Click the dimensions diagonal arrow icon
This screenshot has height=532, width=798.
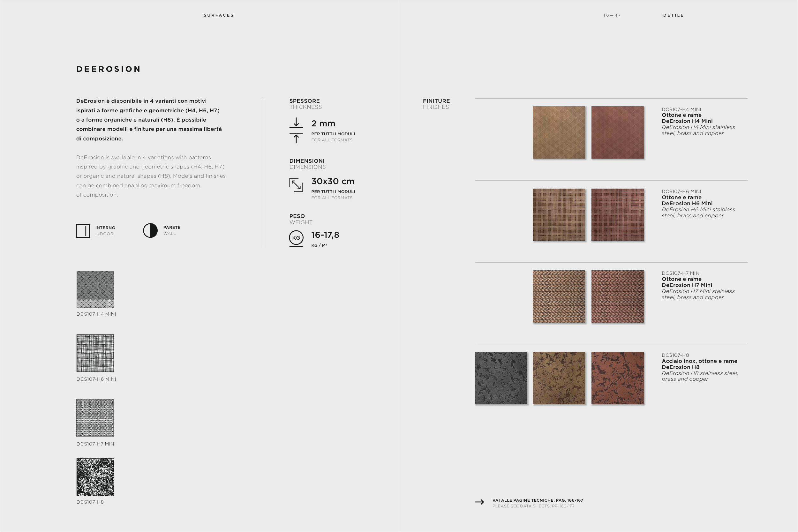[x=296, y=185]
